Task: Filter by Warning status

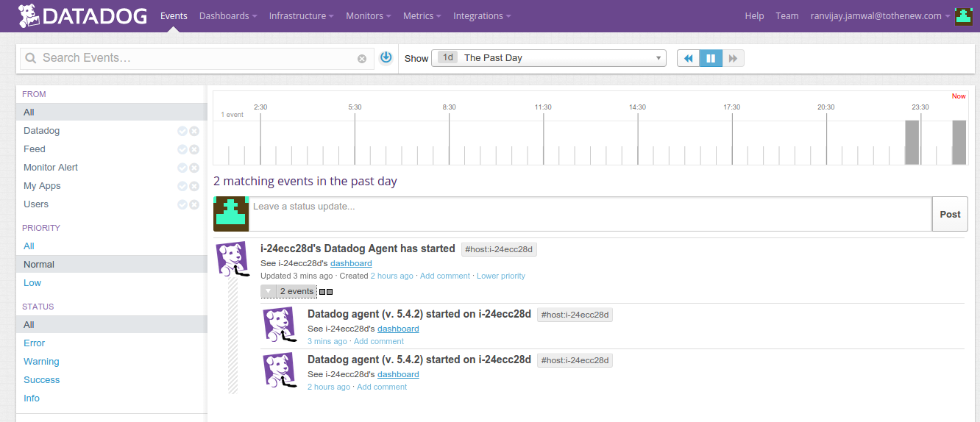Action: tap(41, 362)
